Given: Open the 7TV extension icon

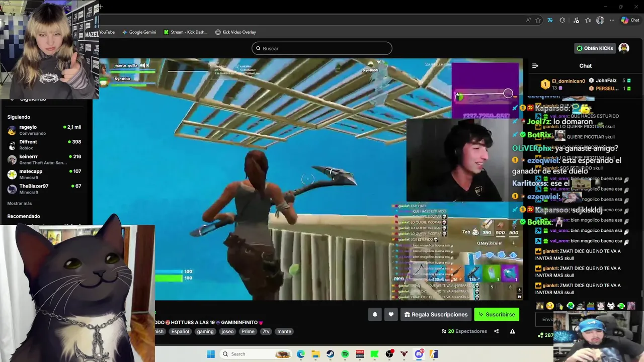Looking at the screenshot, I should pos(550,20).
